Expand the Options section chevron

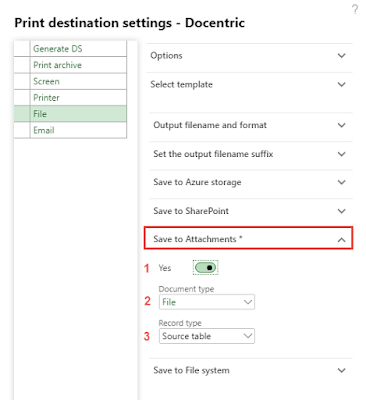(341, 55)
